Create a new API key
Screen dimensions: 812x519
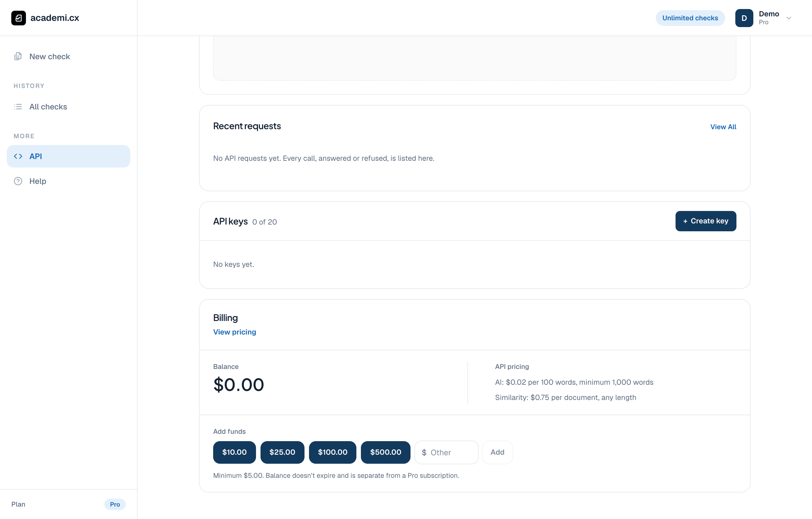705,221
